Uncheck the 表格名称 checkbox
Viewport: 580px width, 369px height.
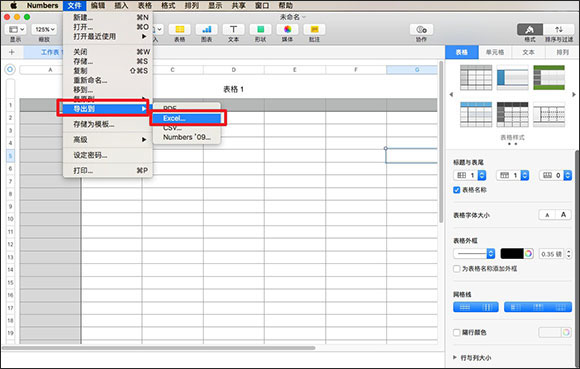pos(456,190)
